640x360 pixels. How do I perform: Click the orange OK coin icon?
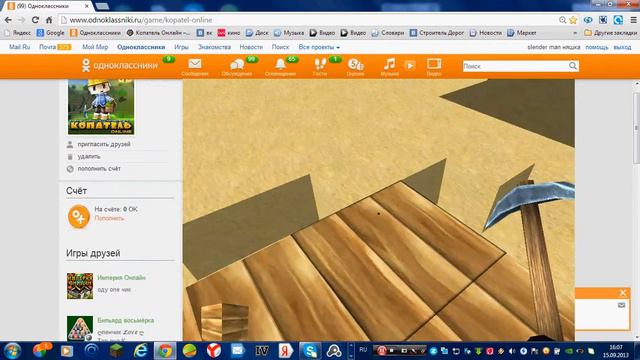[79, 216]
